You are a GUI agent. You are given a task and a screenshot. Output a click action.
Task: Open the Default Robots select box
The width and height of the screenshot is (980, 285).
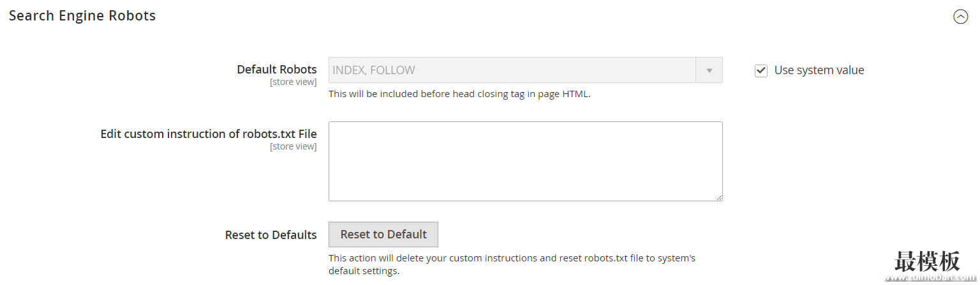[525, 70]
